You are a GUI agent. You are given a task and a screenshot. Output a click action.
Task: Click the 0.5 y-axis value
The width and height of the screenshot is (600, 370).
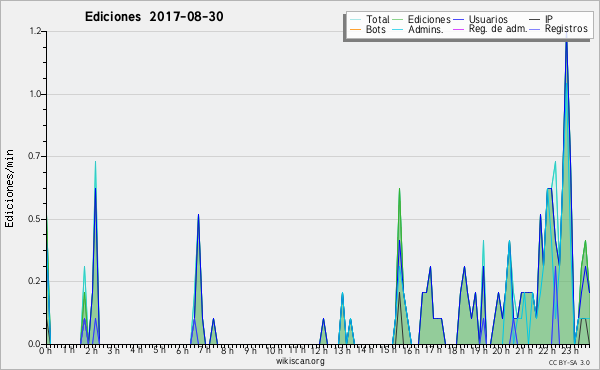coord(35,219)
